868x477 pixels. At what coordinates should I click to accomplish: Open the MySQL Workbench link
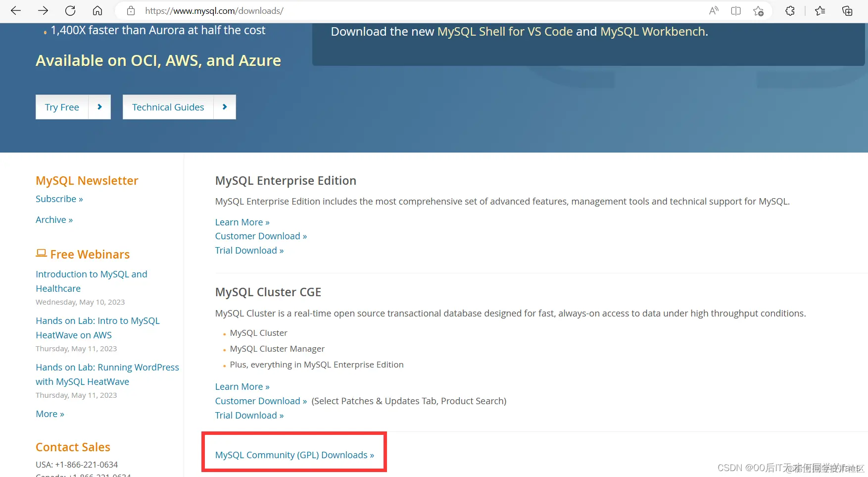pyautogui.click(x=653, y=31)
